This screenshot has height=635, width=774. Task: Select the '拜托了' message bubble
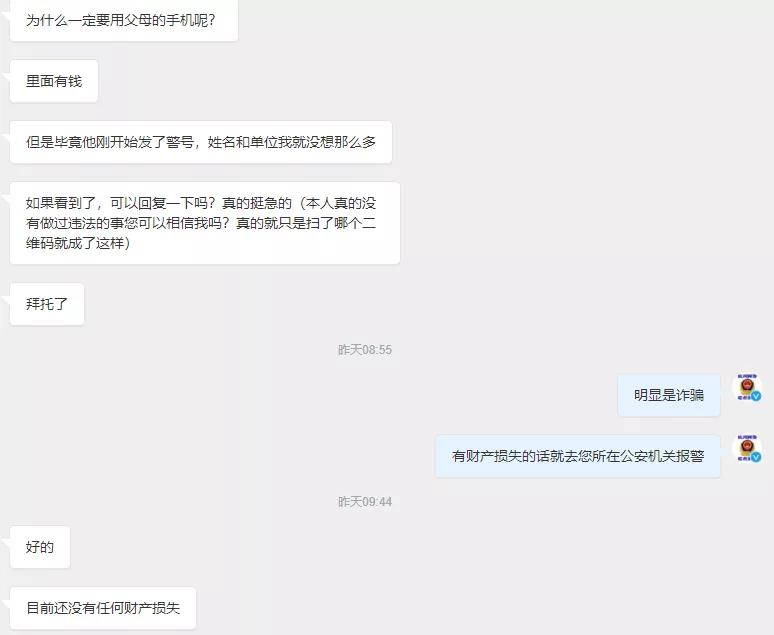[47, 304]
